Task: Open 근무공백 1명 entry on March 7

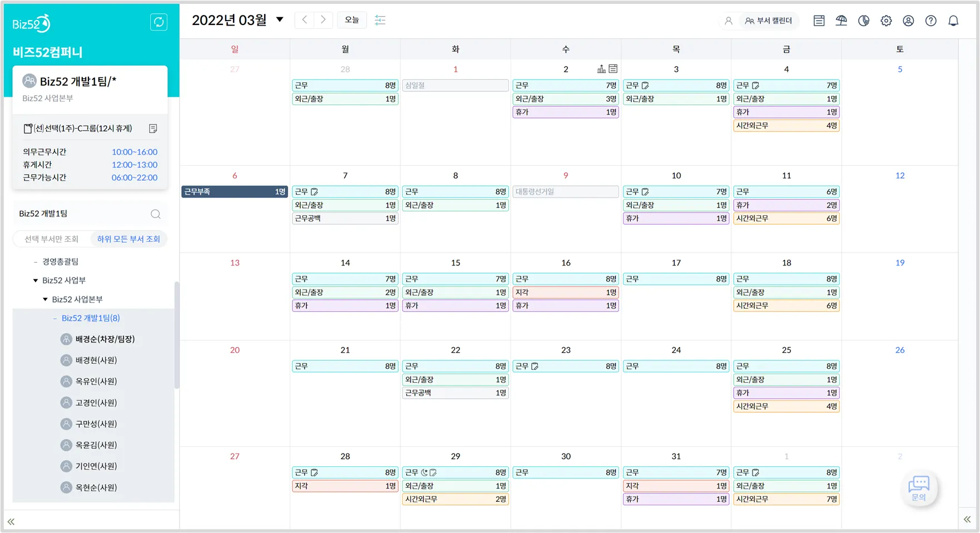Action: click(x=345, y=219)
